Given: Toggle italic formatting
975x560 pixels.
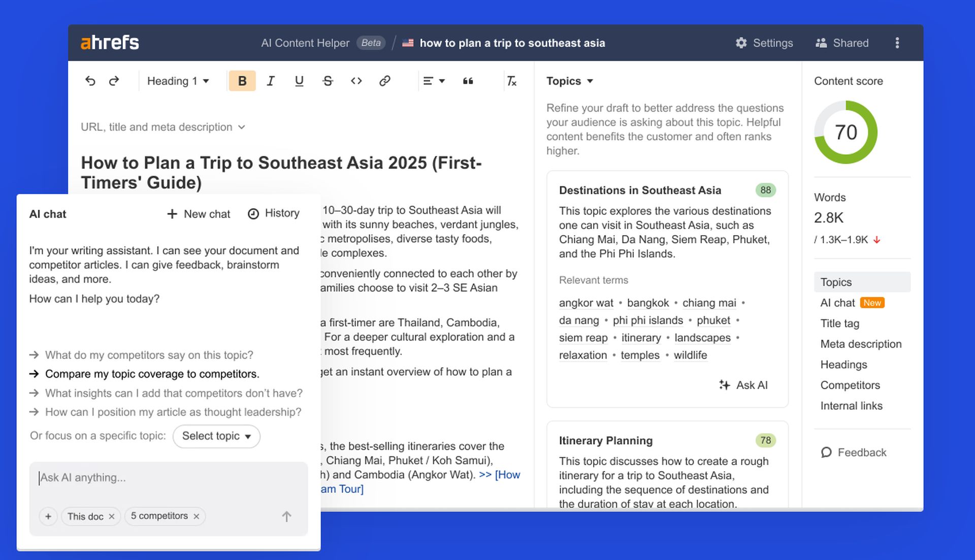Looking at the screenshot, I should [x=271, y=81].
